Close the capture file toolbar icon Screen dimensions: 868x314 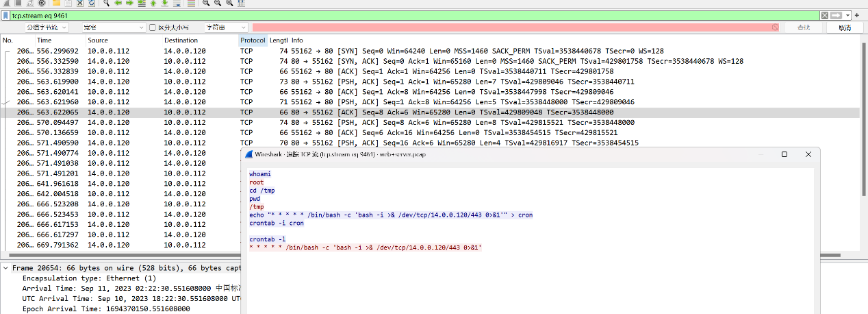point(80,3)
